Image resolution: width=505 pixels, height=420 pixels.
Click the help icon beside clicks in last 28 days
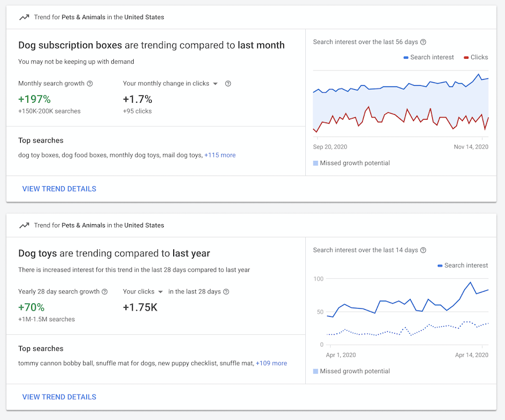226,291
